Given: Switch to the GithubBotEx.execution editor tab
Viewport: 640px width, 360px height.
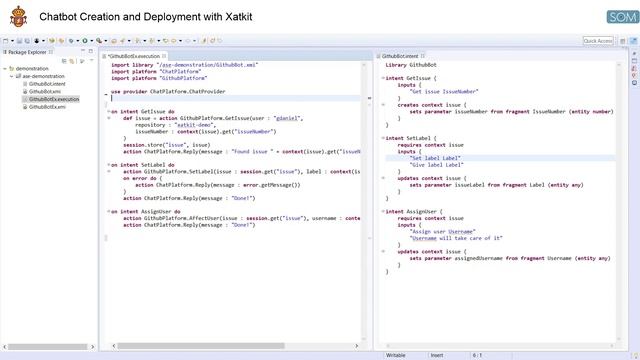Looking at the screenshot, I should pos(134,56).
